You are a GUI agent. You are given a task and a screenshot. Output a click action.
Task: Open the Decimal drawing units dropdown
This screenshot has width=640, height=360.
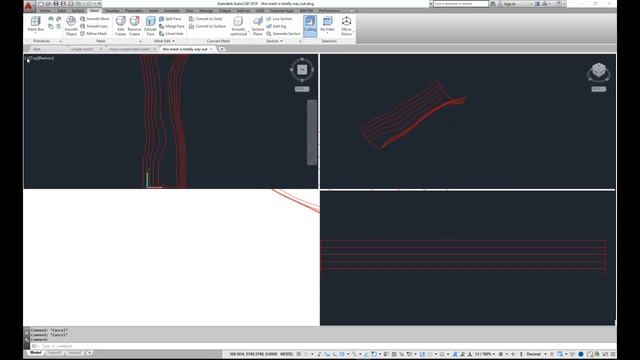(x=536, y=354)
